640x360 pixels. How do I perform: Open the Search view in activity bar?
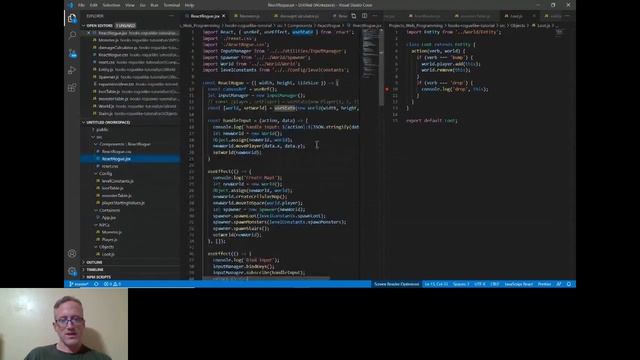tap(72, 36)
